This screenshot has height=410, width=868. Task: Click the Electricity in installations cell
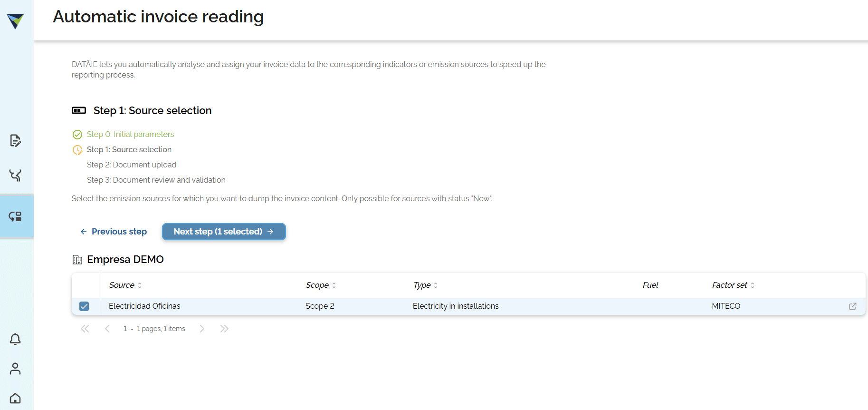456,306
